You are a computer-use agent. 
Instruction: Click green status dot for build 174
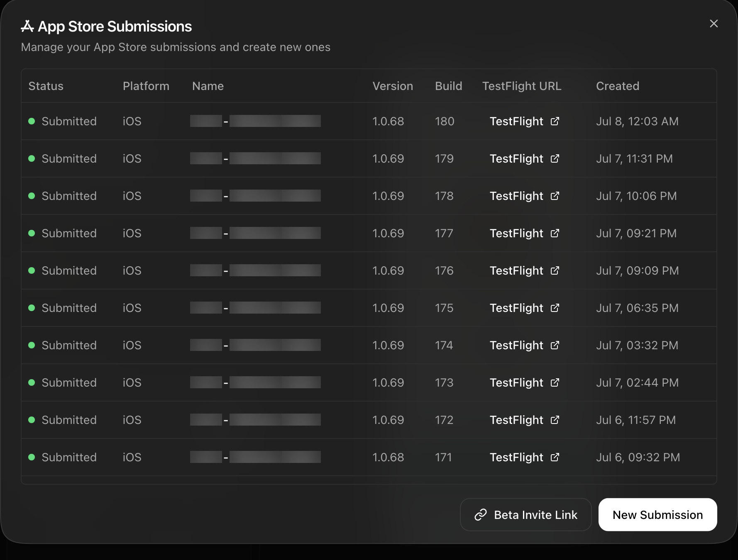tap(32, 345)
